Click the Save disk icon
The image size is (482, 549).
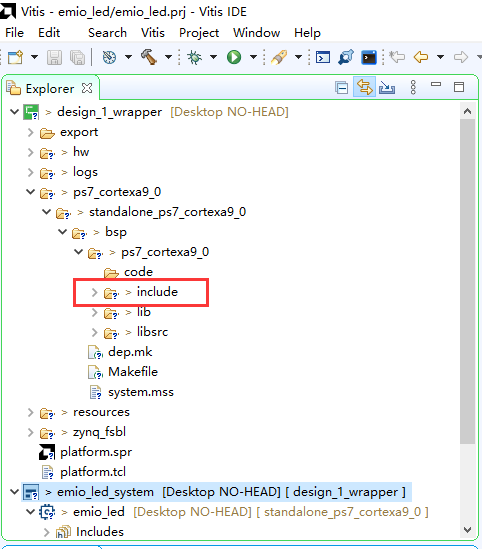(x=54, y=57)
